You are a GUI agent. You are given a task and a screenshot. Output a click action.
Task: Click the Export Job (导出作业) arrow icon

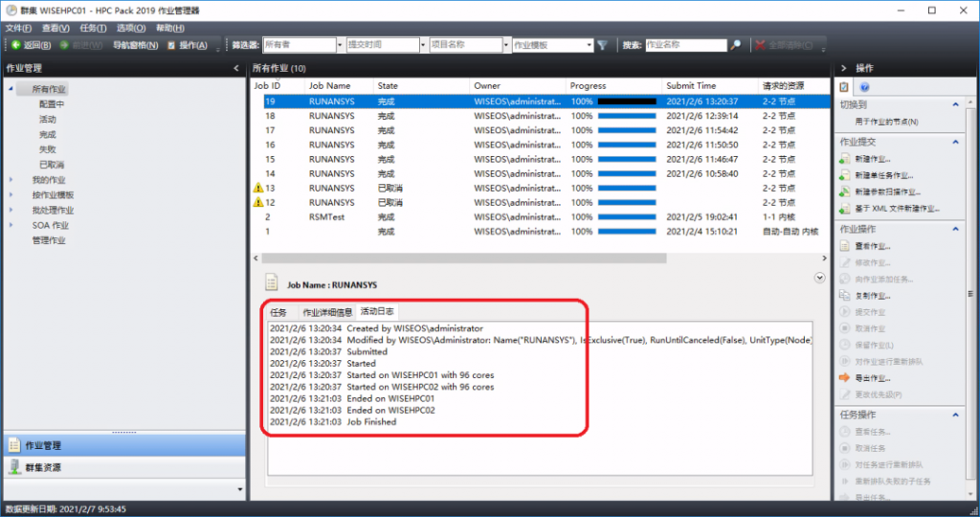(845, 377)
